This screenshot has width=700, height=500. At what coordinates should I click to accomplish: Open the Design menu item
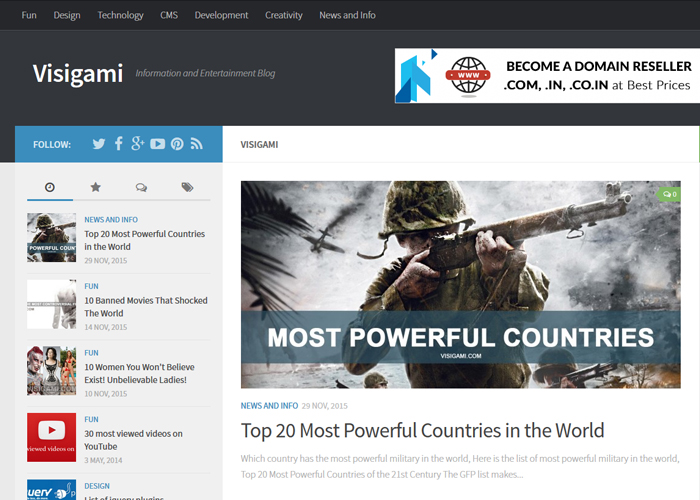point(67,15)
